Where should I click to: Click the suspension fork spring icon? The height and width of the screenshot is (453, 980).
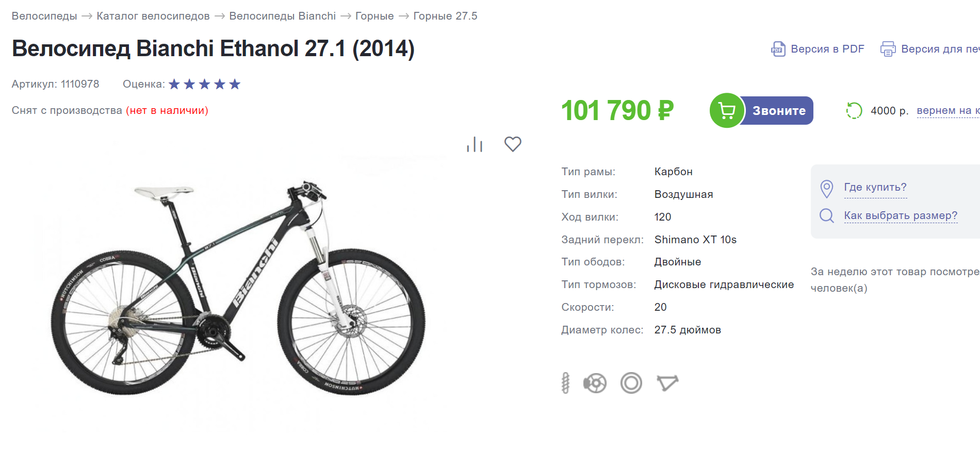tap(565, 383)
